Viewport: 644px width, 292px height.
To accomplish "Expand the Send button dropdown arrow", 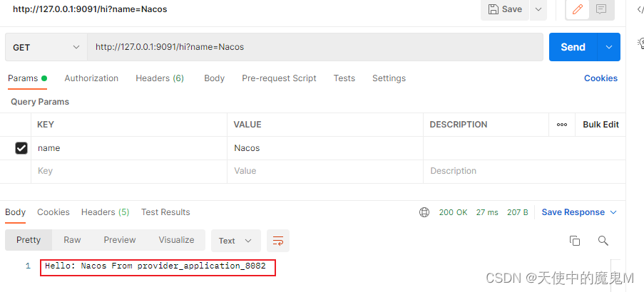I will pyautogui.click(x=608, y=47).
